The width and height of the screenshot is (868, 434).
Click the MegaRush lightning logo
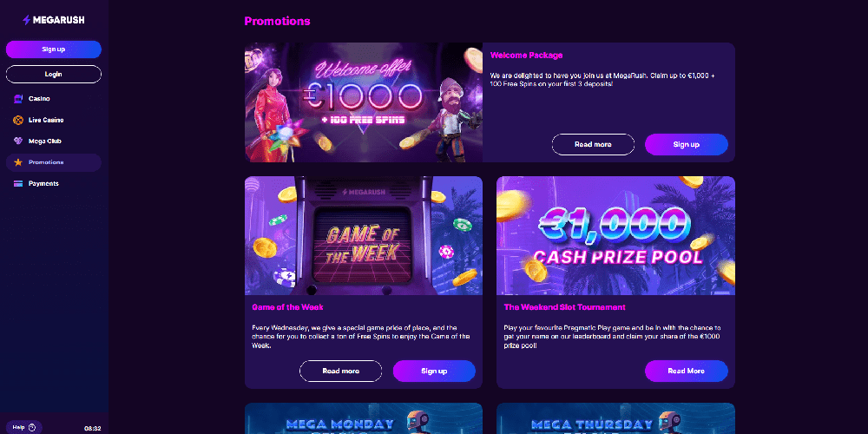point(54,20)
